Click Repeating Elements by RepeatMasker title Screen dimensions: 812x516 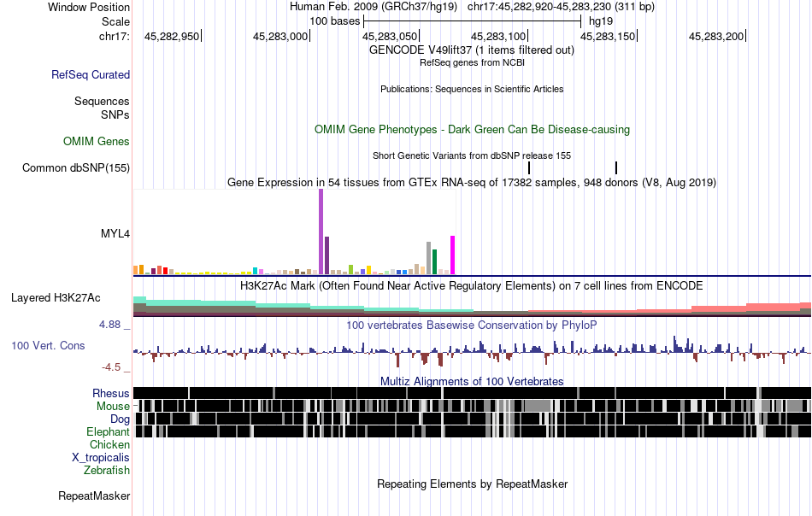(x=472, y=484)
